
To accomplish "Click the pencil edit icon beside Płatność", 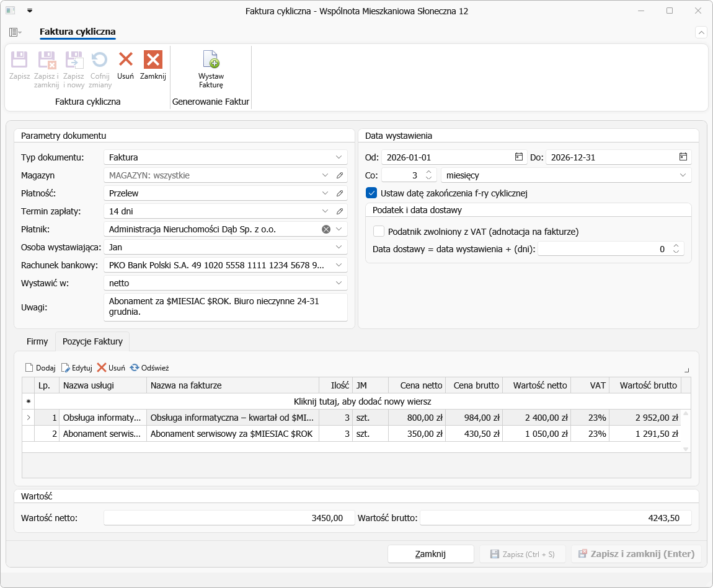I will (340, 193).
